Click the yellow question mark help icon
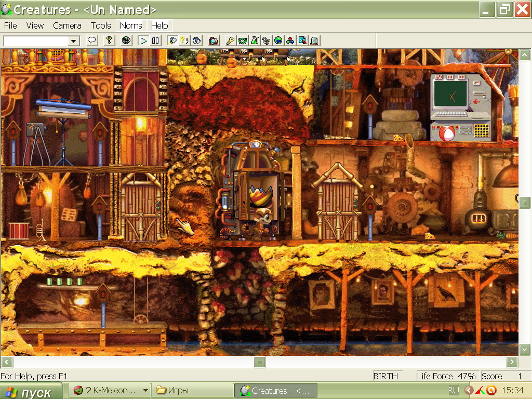Image resolution: width=532 pixels, height=399 pixels. 109,41
